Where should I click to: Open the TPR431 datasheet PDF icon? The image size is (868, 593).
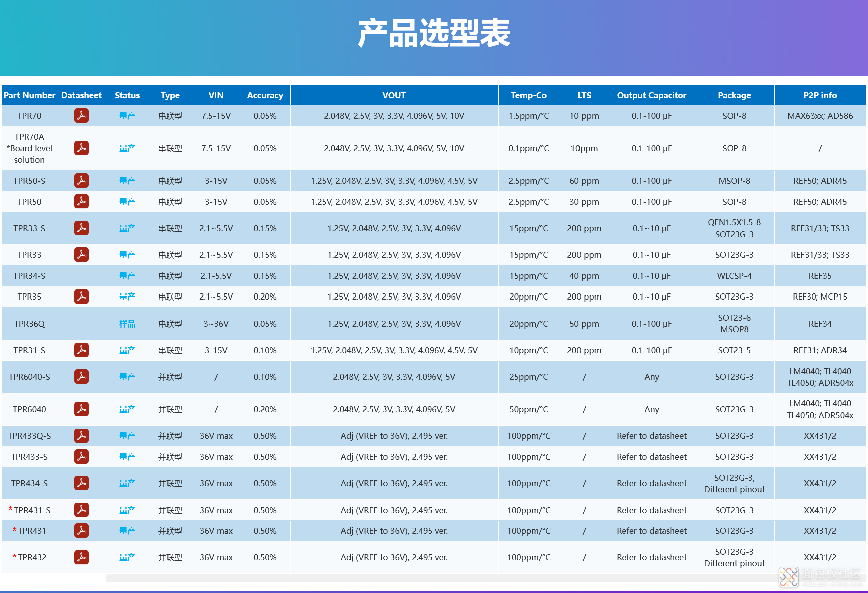(x=82, y=530)
